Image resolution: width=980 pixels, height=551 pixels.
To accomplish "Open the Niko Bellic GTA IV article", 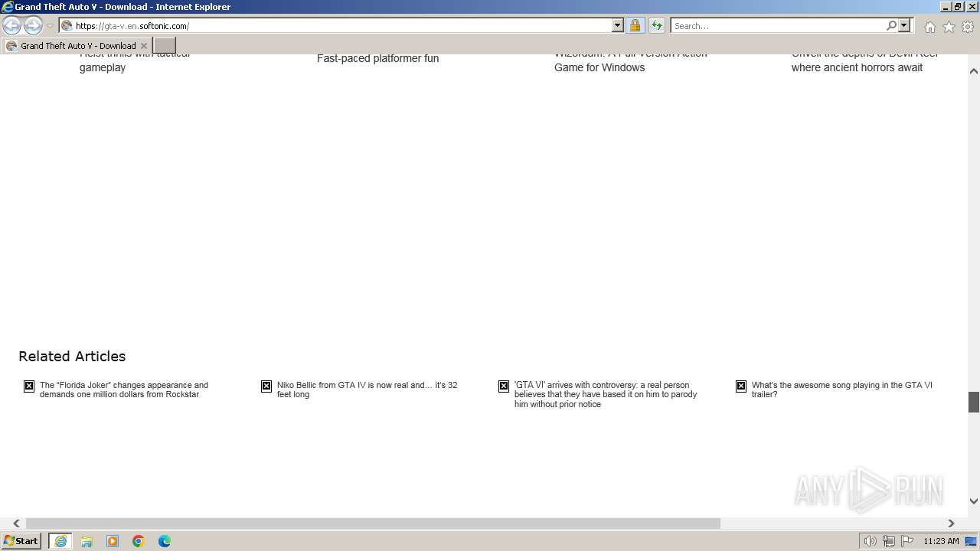I will click(x=367, y=390).
